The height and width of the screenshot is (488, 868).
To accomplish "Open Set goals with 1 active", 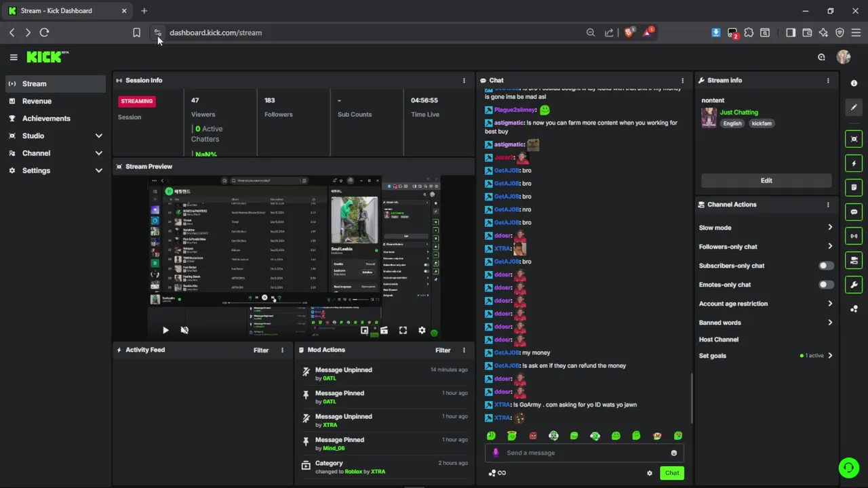I will [766, 356].
